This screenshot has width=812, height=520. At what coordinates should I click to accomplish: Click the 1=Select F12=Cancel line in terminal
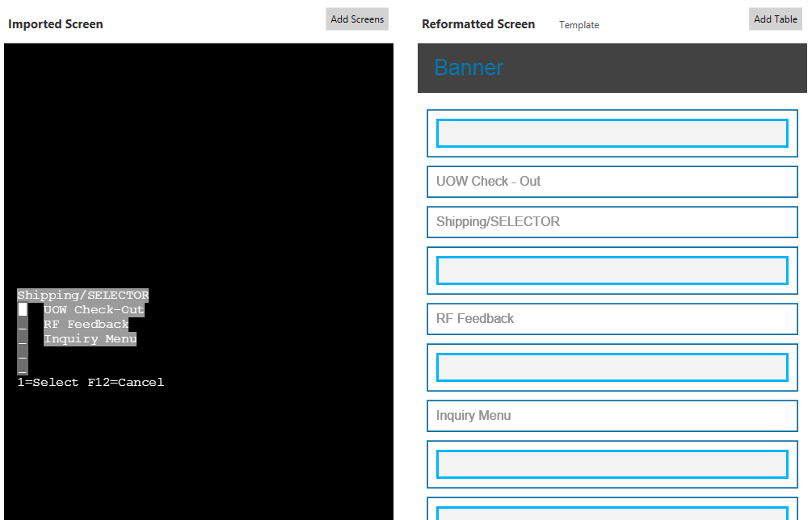(90, 383)
